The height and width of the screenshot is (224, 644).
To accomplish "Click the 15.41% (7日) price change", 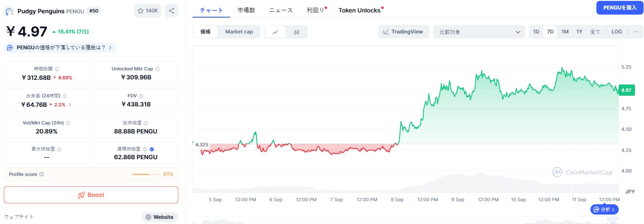I will 70,31.
